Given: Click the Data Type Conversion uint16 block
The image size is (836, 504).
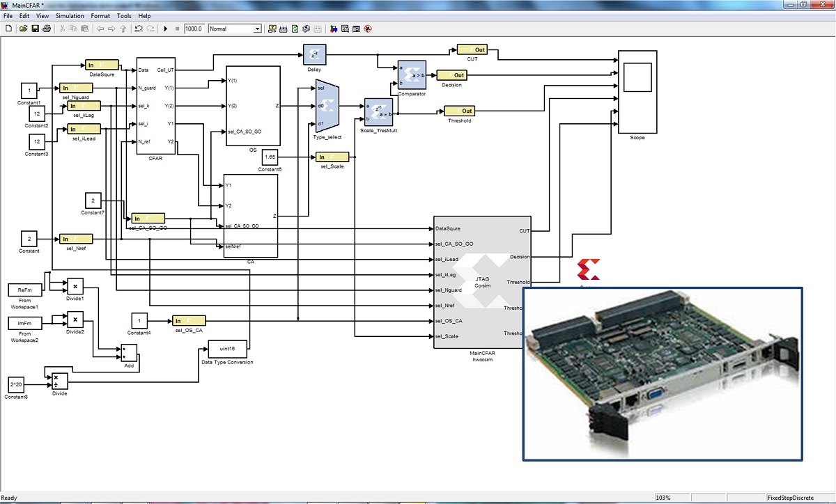Looking at the screenshot, I should [227, 348].
